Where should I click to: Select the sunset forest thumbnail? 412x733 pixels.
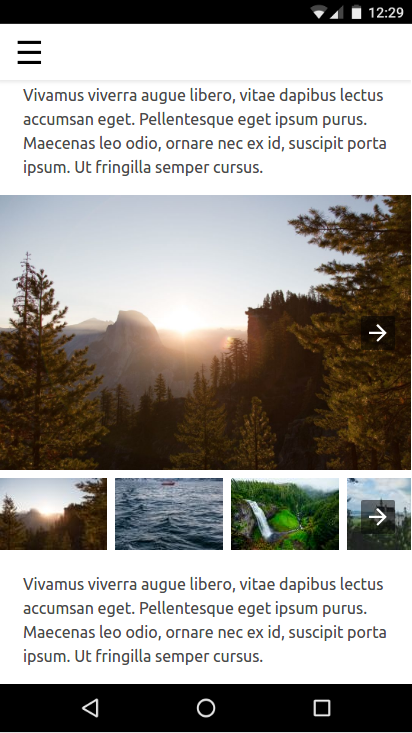(53, 514)
